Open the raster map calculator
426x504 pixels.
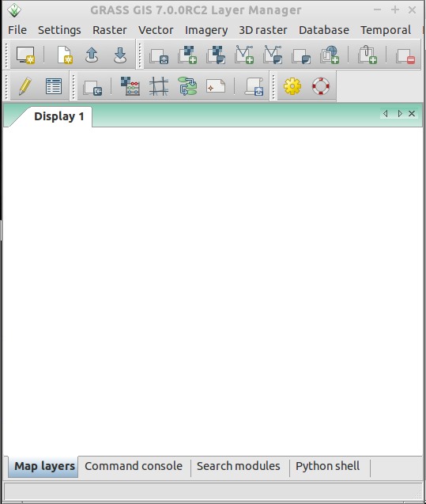(x=130, y=86)
